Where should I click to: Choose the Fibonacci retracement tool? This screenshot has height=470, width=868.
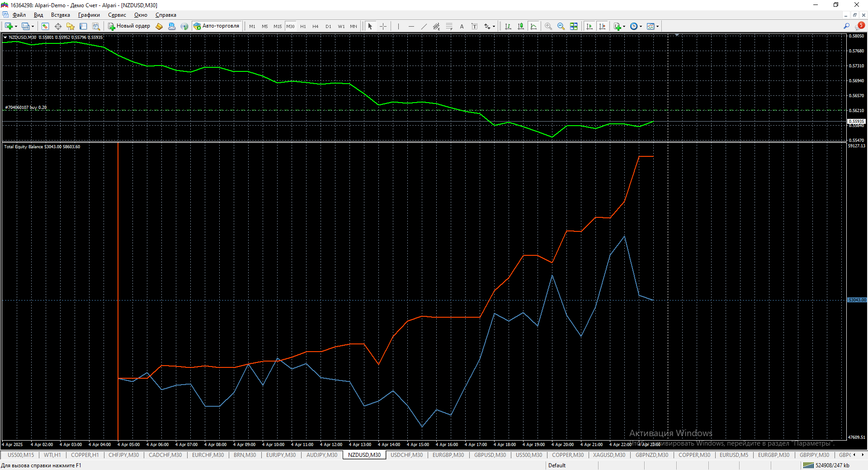click(x=449, y=26)
